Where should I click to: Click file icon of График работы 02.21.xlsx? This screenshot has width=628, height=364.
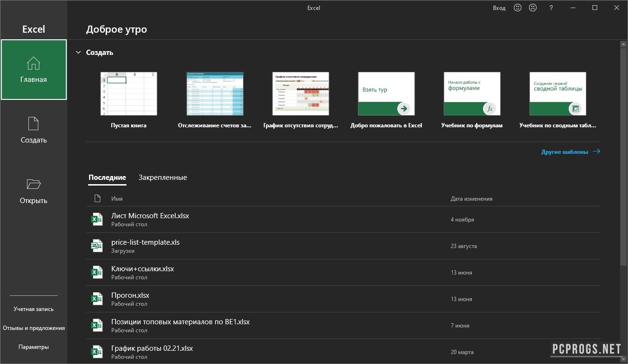click(97, 352)
